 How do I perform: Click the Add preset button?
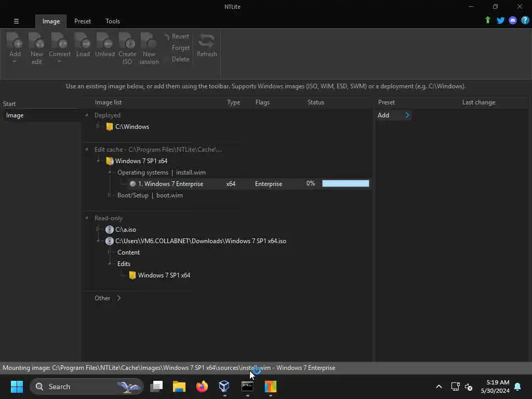[x=394, y=115]
